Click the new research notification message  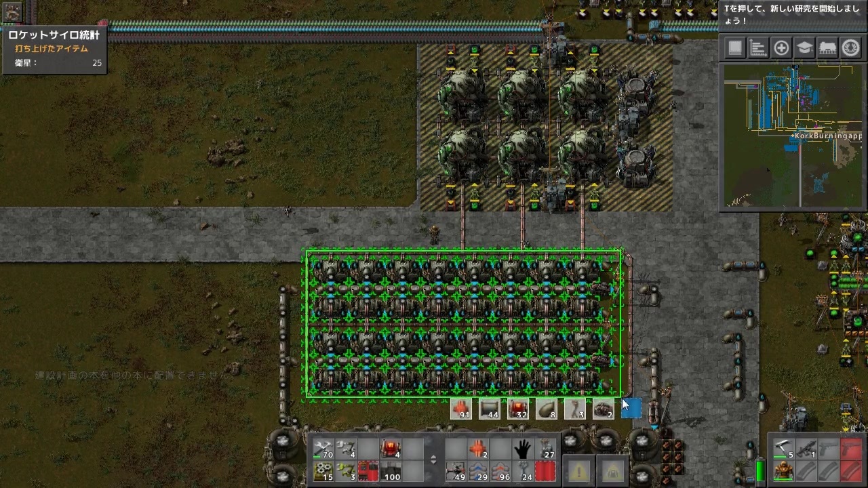[793, 15]
